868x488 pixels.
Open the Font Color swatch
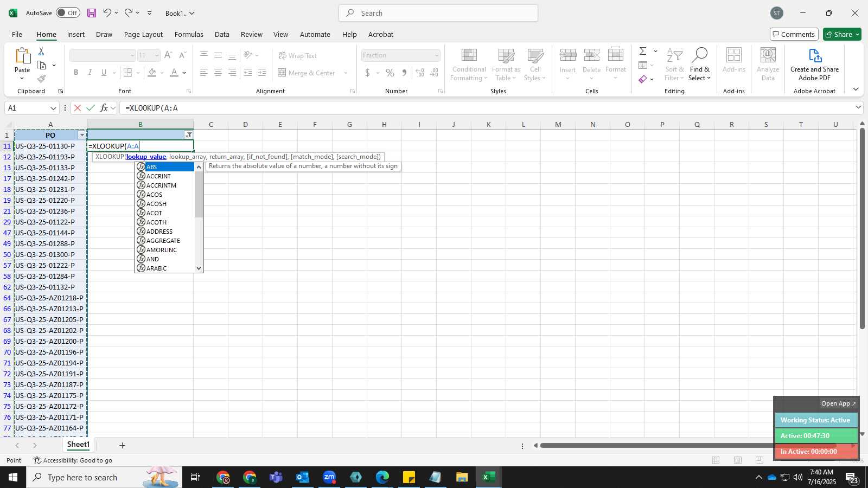[x=174, y=73]
